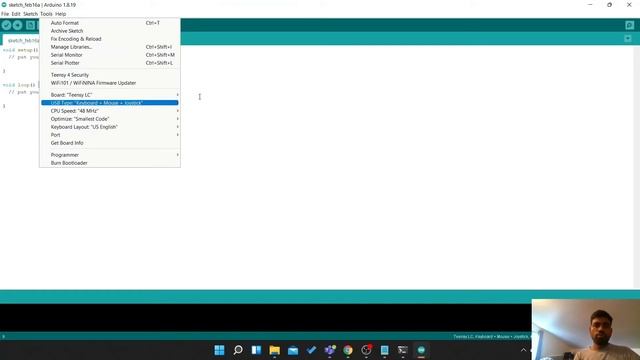The width and height of the screenshot is (640, 360).
Task: Click inside the black console output area
Action: pyautogui.click(x=265, y=318)
